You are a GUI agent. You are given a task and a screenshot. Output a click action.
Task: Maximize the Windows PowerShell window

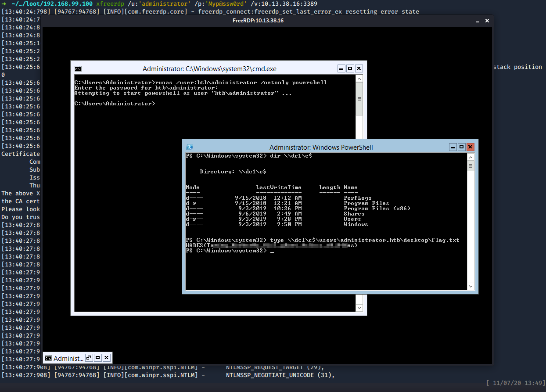tap(461, 147)
